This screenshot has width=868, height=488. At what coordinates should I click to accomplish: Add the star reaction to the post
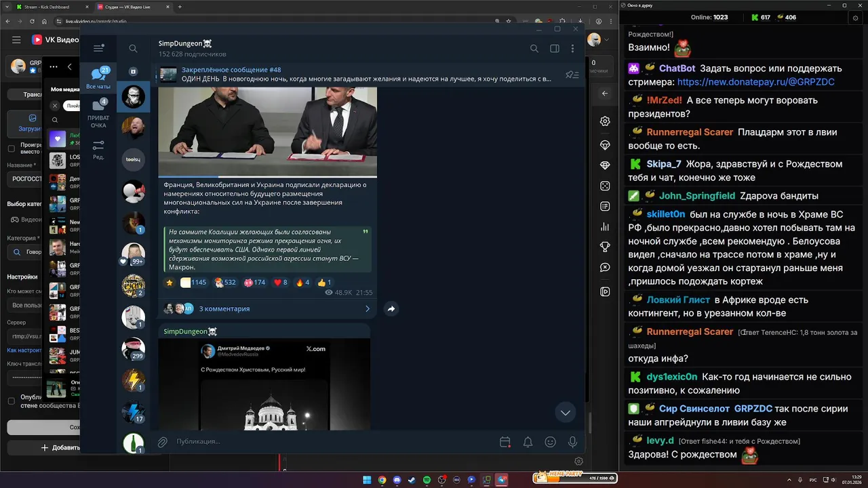pyautogui.click(x=170, y=283)
